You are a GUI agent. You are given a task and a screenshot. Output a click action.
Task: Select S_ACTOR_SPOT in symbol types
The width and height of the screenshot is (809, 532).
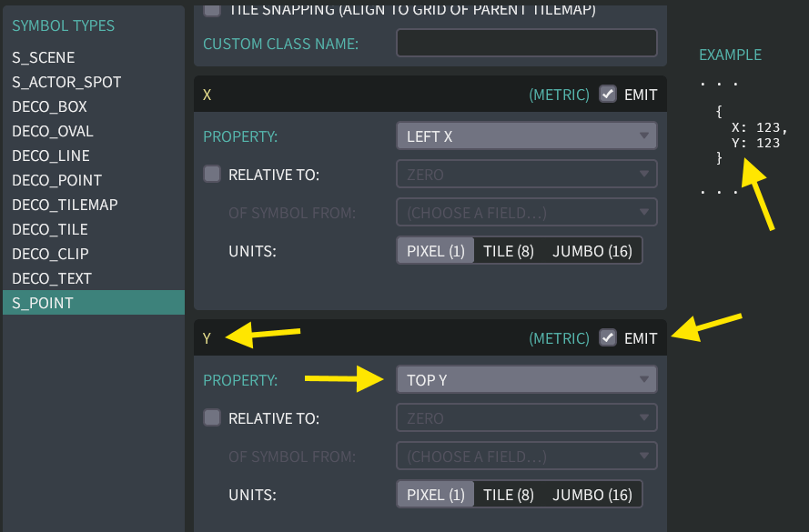pyautogui.click(x=66, y=82)
